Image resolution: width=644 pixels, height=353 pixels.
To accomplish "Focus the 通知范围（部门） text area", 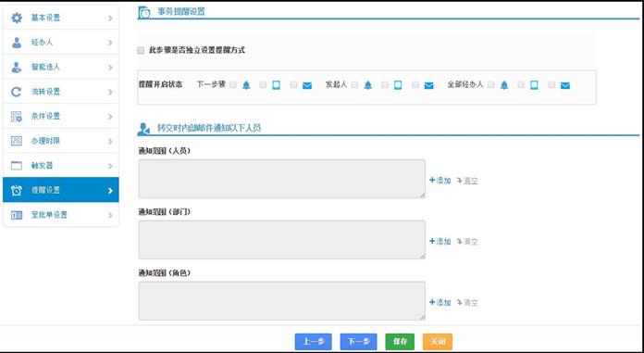I will point(281,239).
